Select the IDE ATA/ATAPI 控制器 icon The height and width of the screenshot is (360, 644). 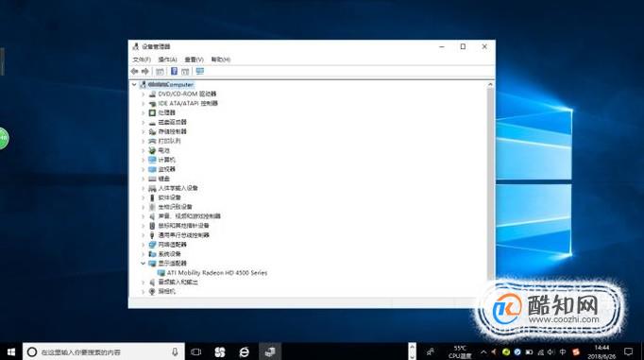pos(152,104)
